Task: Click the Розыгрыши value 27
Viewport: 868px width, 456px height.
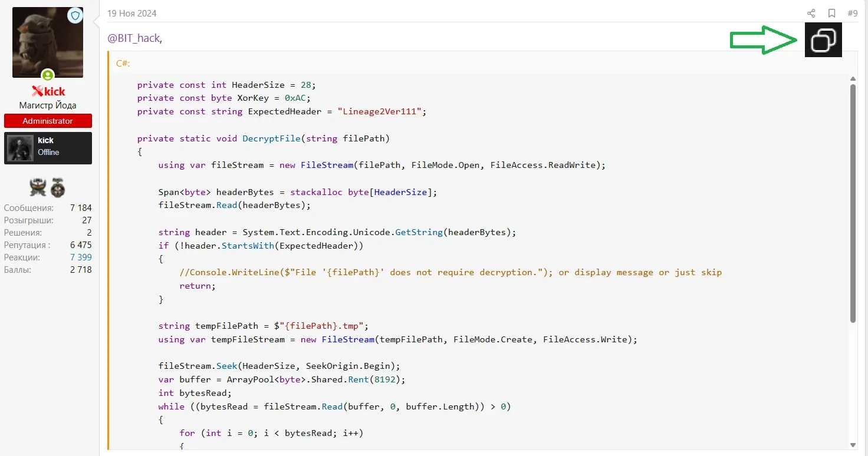Action: 87,220
